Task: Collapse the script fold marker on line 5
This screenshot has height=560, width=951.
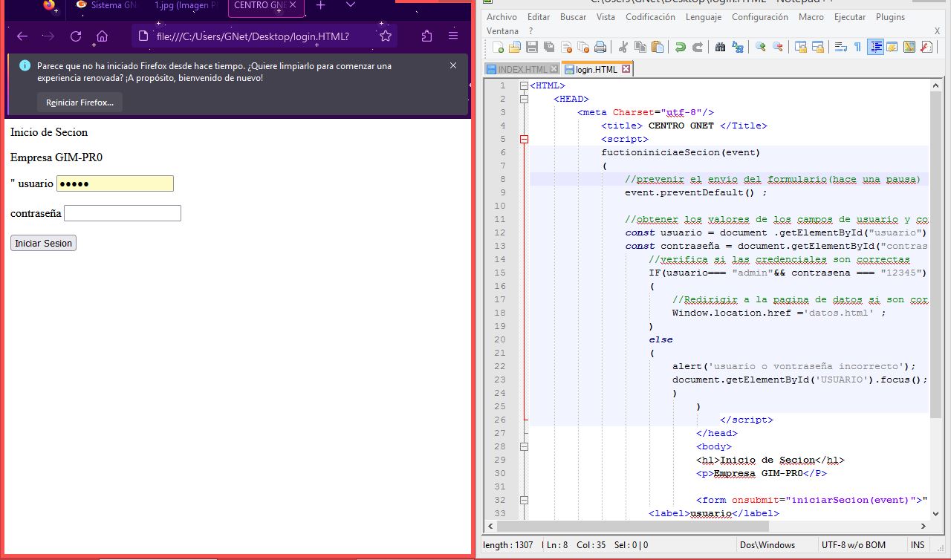Action: 525,139
